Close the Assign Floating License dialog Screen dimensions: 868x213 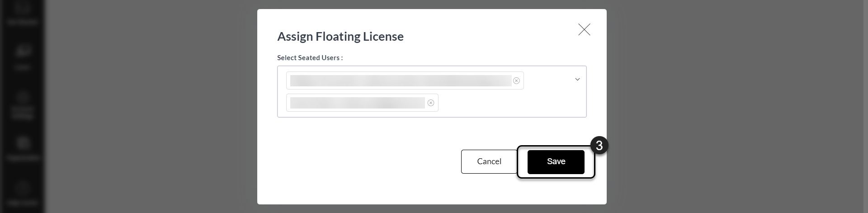click(584, 30)
